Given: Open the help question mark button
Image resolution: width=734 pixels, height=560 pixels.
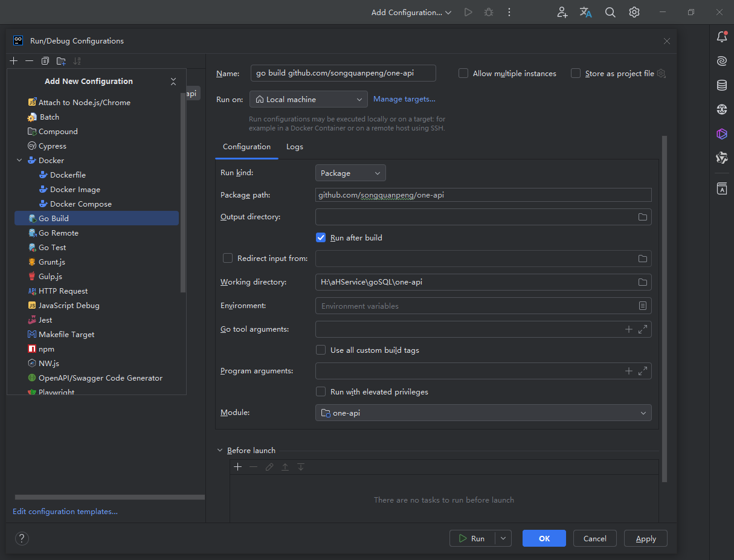Looking at the screenshot, I should [22, 538].
